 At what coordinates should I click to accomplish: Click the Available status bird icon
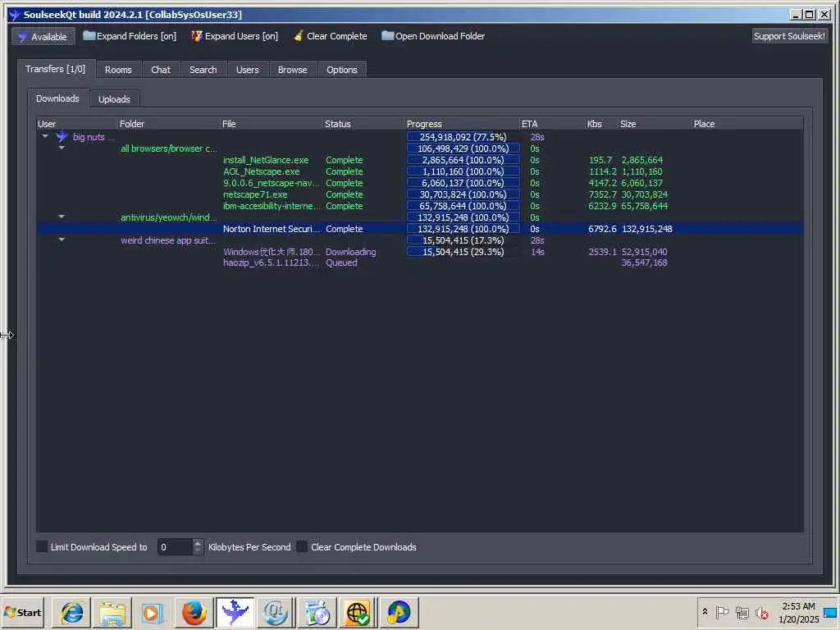pyautogui.click(x=22, y=37)
